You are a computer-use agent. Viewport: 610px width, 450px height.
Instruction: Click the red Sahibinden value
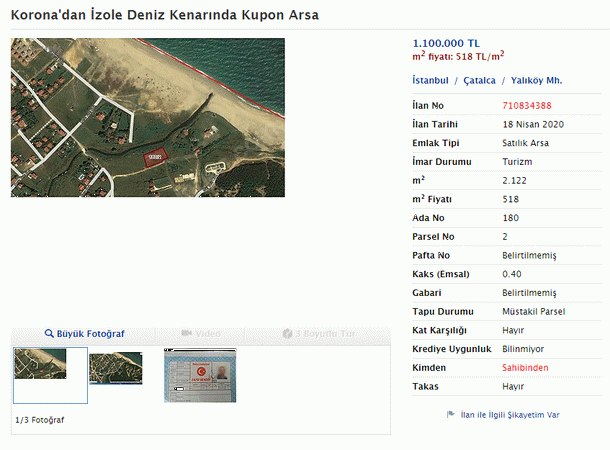coord(526,368)
